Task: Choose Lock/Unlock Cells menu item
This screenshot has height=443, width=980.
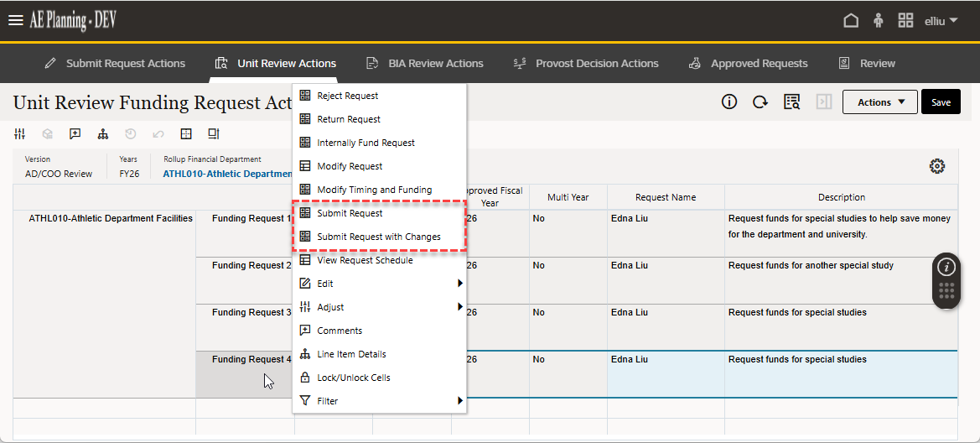Action: point(380,378)
